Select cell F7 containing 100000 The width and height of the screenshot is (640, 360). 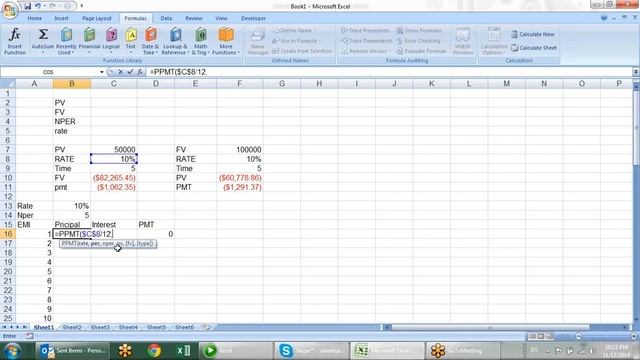coord(240,150)
